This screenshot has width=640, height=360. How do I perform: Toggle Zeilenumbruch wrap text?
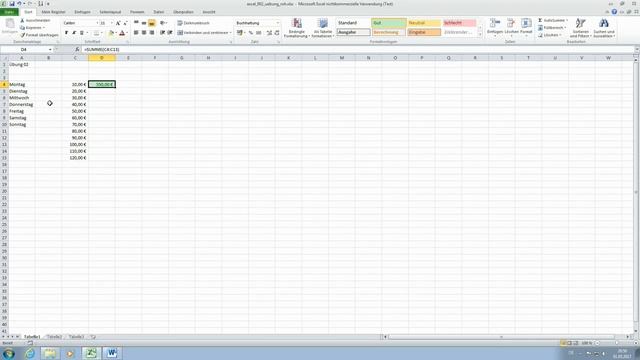coord(193,23)
